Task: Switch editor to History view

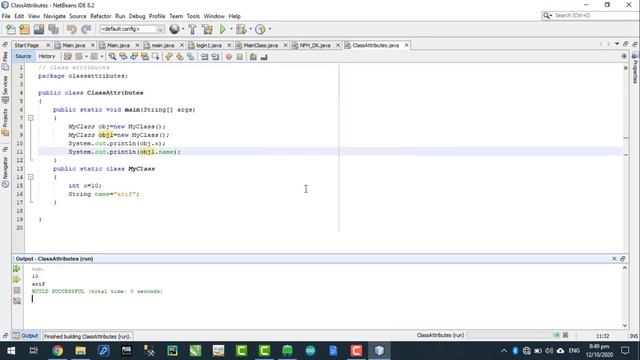Action: click(x=47, y=56)
